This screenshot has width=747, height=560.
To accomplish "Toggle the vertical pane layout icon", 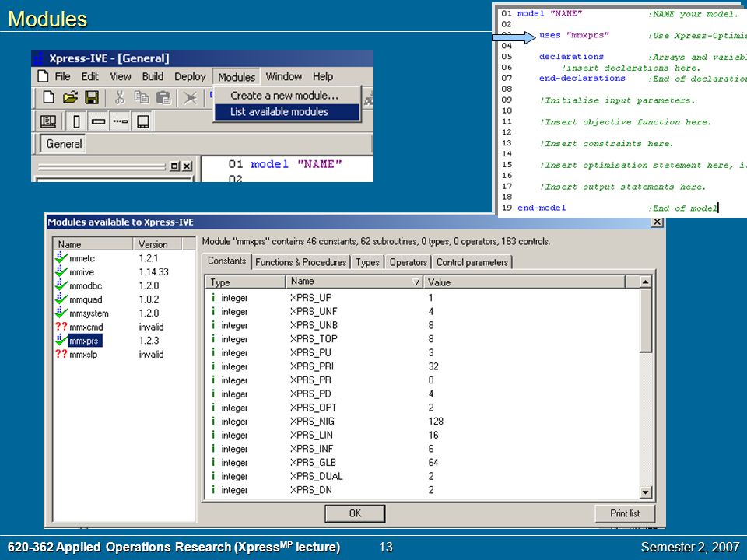I will (x=76, y=121).
